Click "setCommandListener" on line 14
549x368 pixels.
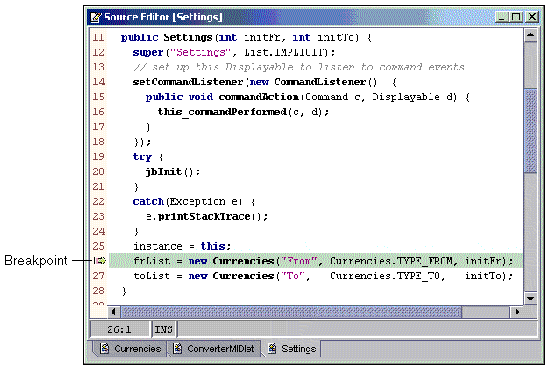pyautogui.click(x=188, y=82)
